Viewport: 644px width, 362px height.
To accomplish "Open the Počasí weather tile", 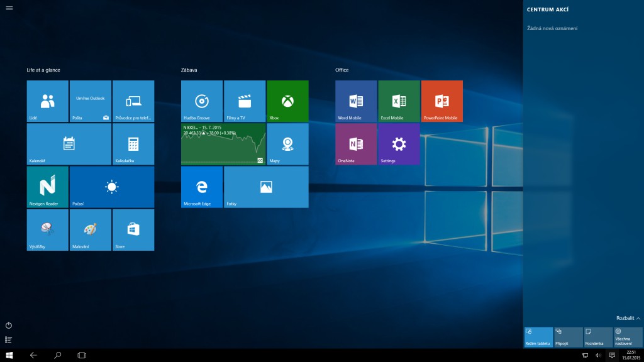I will [112, 187].
